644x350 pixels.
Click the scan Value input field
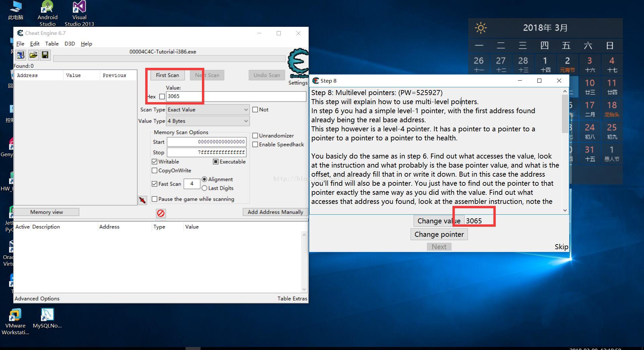236,96
